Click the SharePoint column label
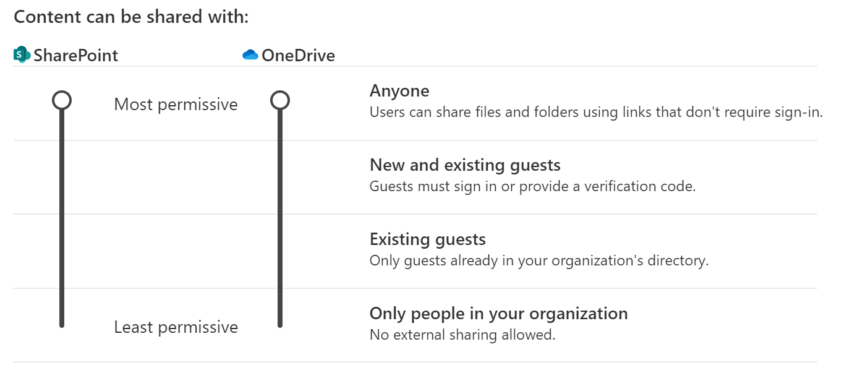 (75, 56)
